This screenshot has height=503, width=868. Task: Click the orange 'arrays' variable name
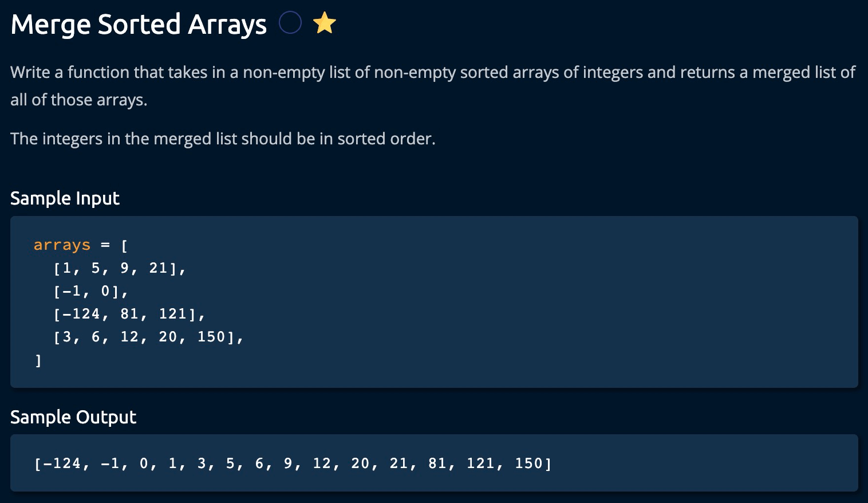(62, 245)
